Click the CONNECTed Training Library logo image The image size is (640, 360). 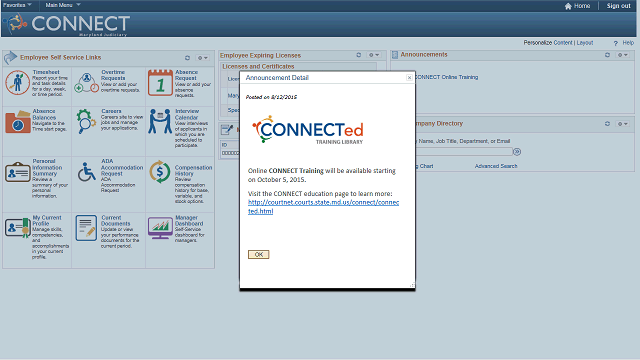[x=308, y=130]
